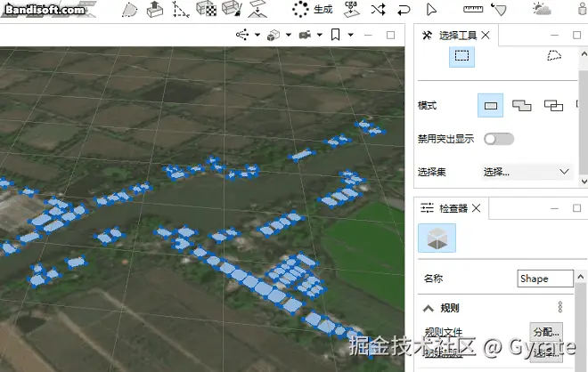The width and height of the screenshot is (588, 372).
Task: Select the measure ruler tool
Action: 472,10
